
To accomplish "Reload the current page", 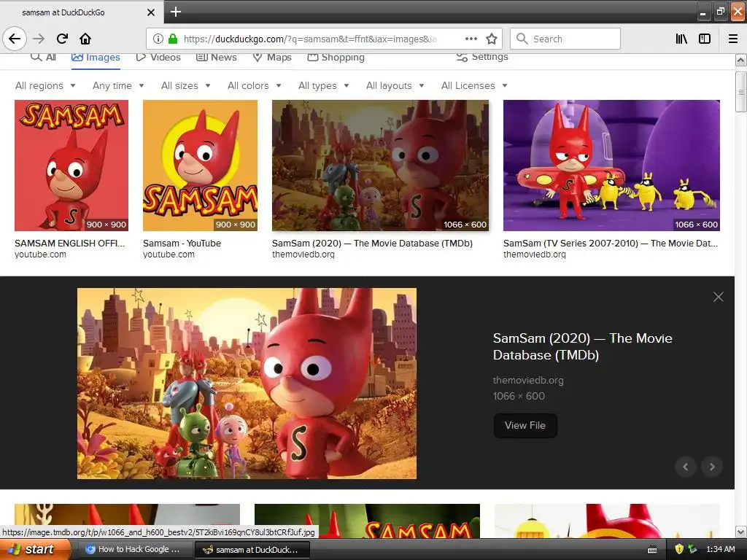I will pos(62,39).
